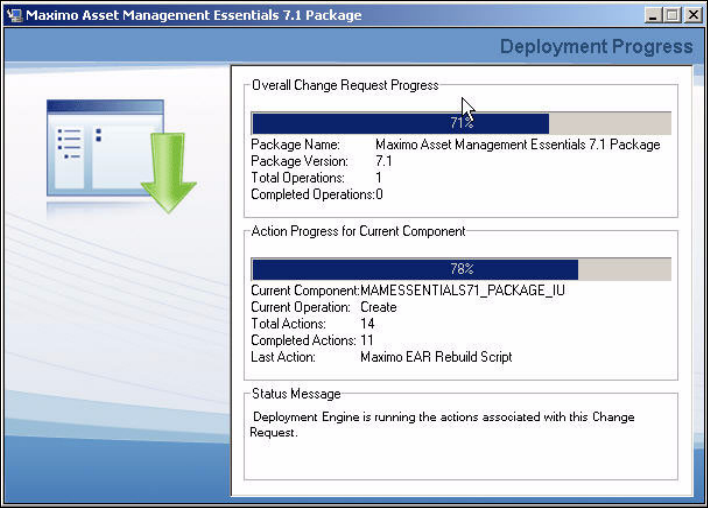Click the Last Action label
This screenshot has width=708, height=508.
click(x=283, y=357)
